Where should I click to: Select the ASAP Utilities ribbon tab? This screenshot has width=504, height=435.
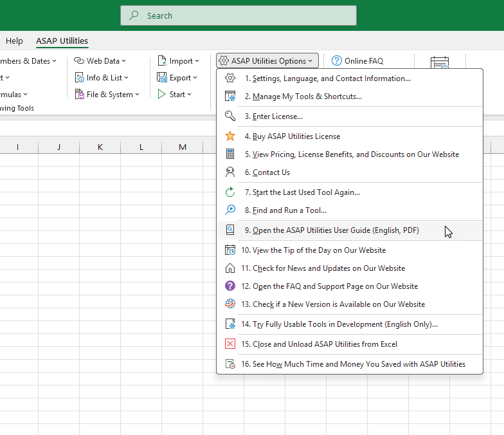[x=62, y=41]
